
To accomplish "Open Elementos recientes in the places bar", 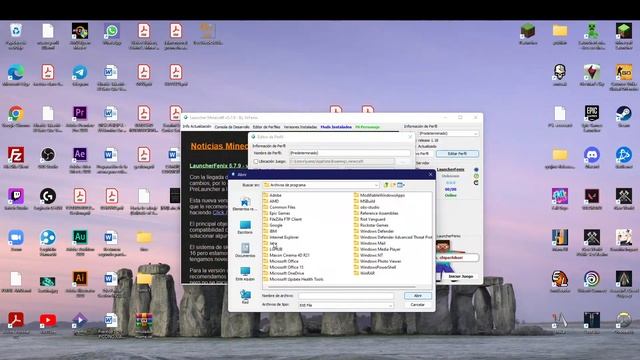I will 245,204.
